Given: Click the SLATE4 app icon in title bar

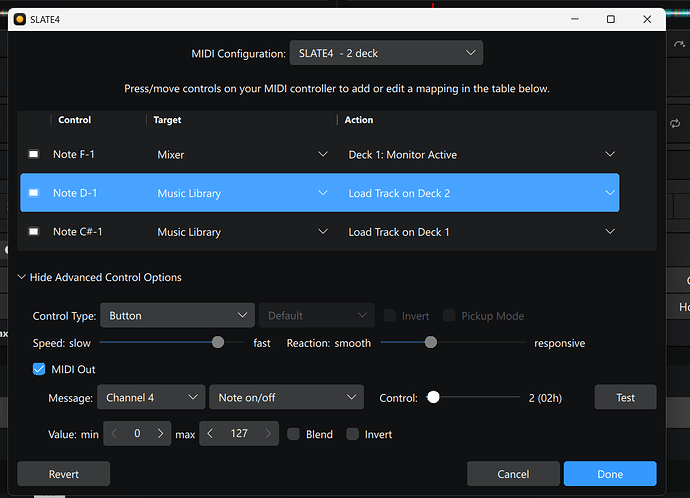Looking at the screenshot, I should (20, 18).
